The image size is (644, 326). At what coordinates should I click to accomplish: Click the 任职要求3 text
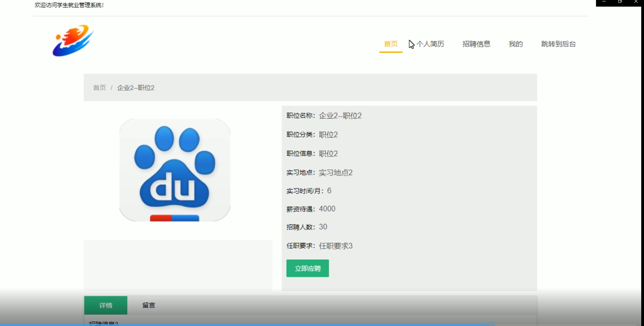point(336,246)
